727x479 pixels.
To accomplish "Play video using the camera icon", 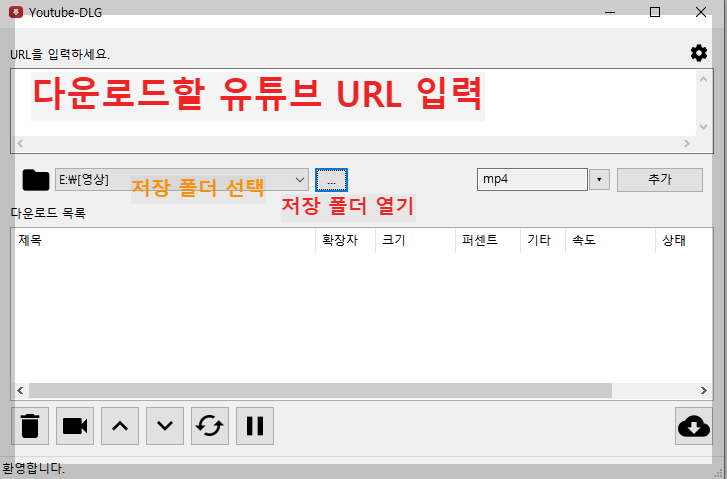I will click(75, 426).
